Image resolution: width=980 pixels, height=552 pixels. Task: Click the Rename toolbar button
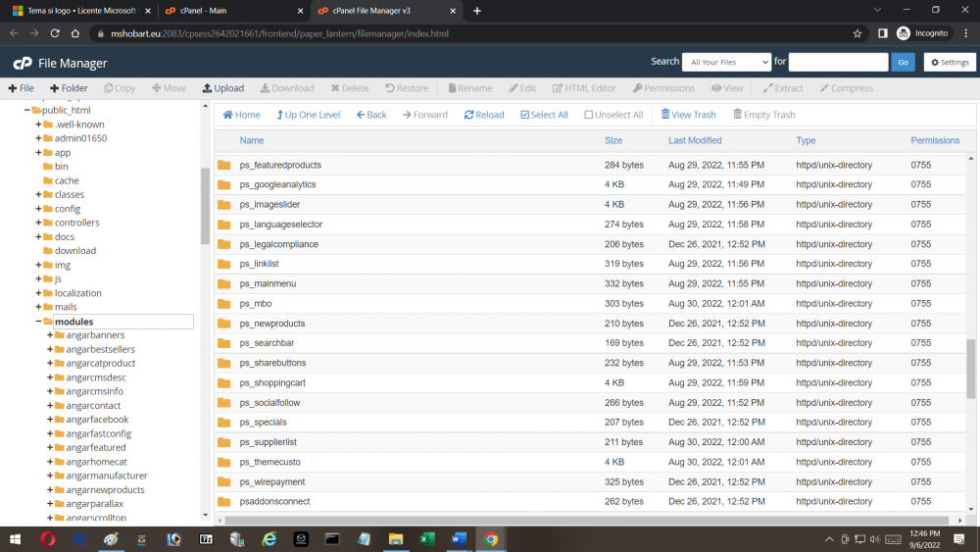tap(470, 88)
